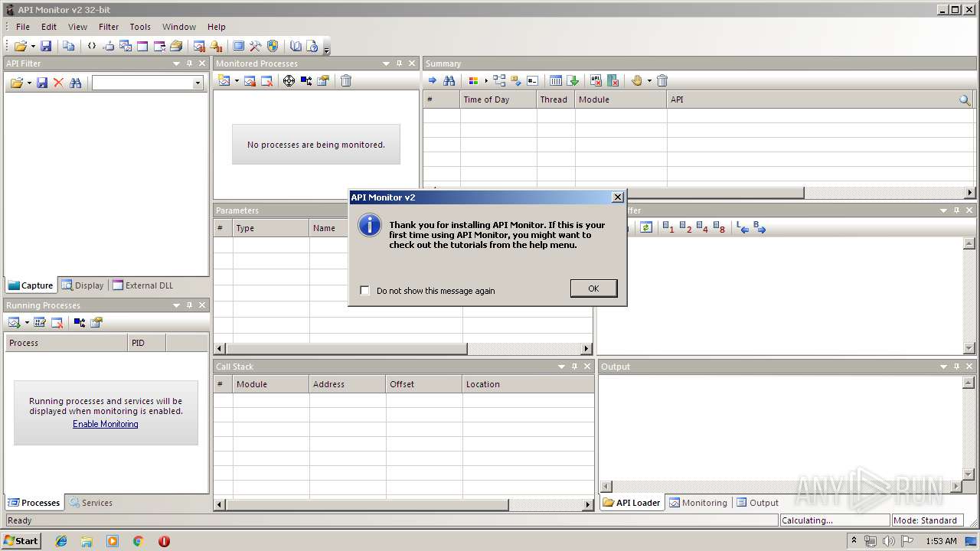The height and width of the screenshot is (551, 980).
Task: Switch to the Services tab
Action: (x=90, y=503)
